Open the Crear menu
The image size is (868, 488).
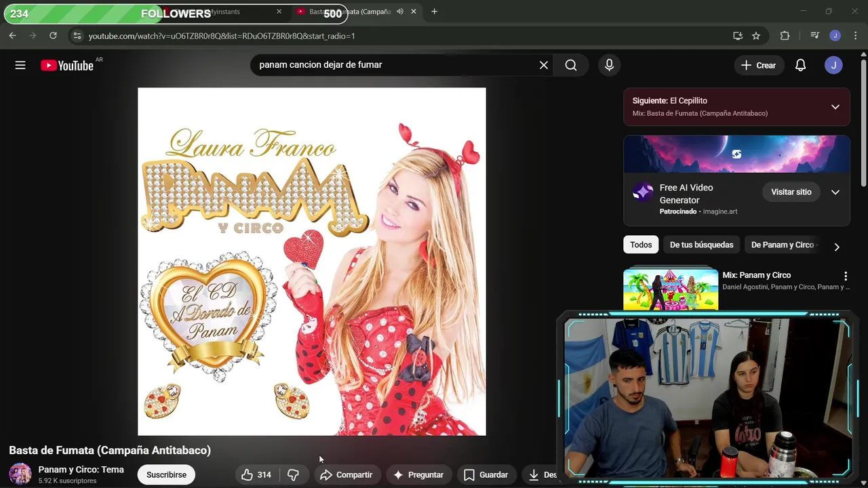[x=758, y=65]
